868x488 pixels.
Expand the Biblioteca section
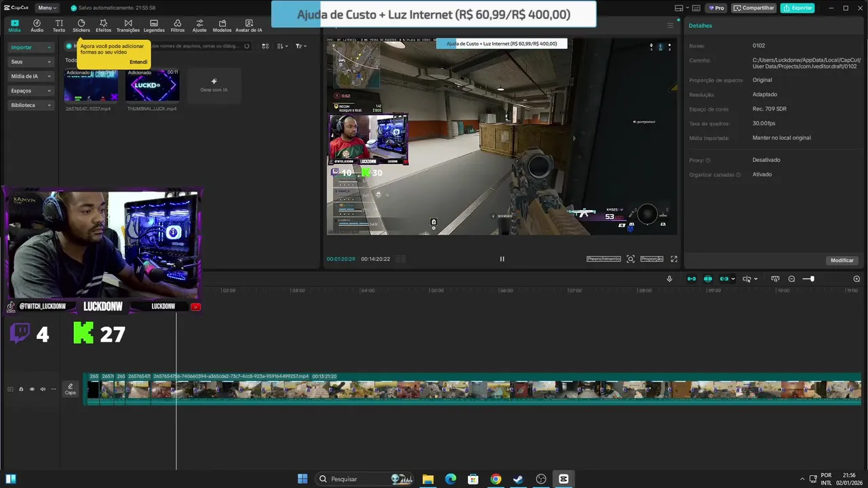pos(31,105)
